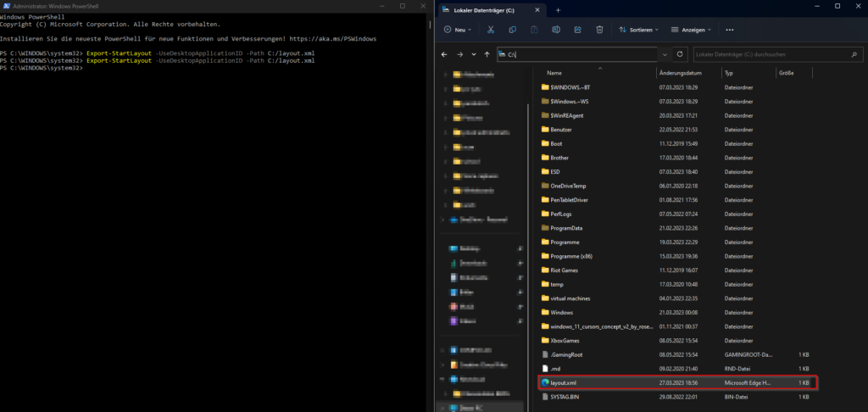
Task: Click the Explorer tab's drive icon
Action: click(446, 10)
